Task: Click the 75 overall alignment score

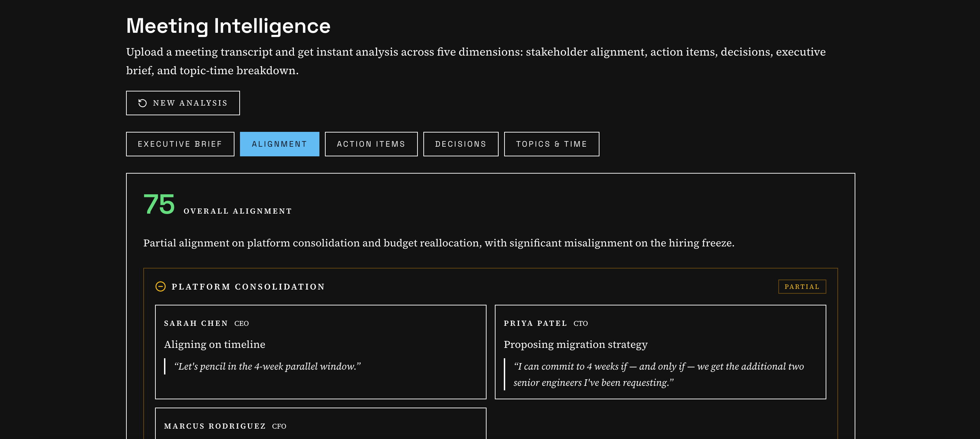Action: [x=159, y=204]
